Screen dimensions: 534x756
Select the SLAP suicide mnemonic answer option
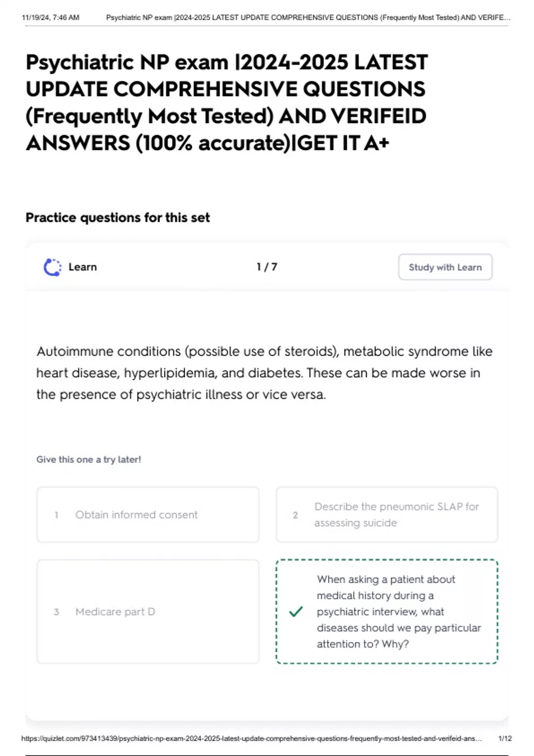click(387, 515)
